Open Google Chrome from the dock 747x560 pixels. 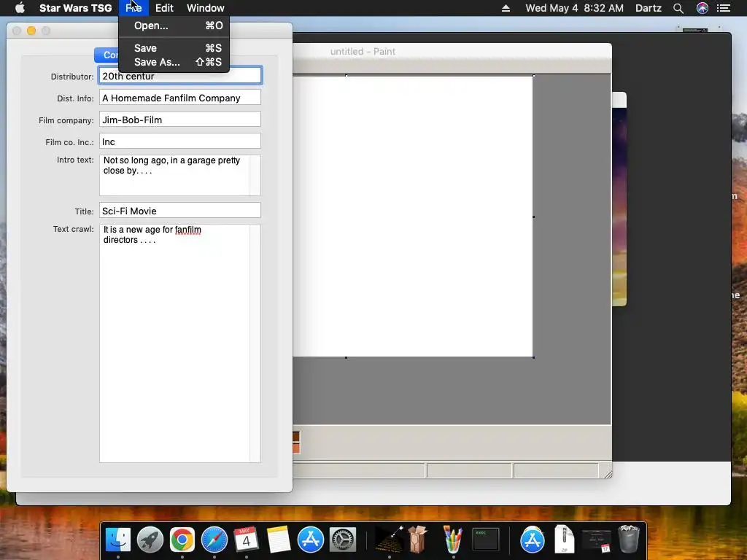tap(182, 540)
